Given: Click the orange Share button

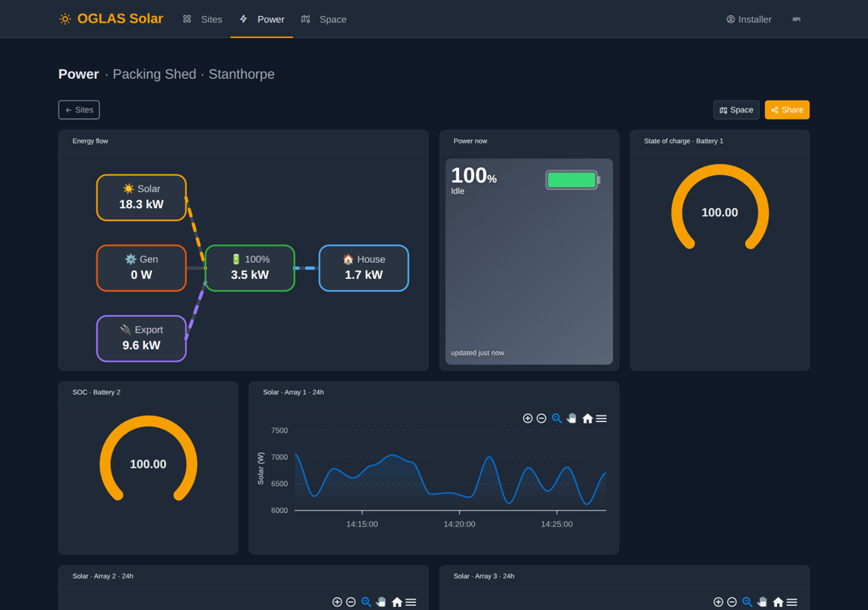Looking at the screenshot, I should click(787, 109).
